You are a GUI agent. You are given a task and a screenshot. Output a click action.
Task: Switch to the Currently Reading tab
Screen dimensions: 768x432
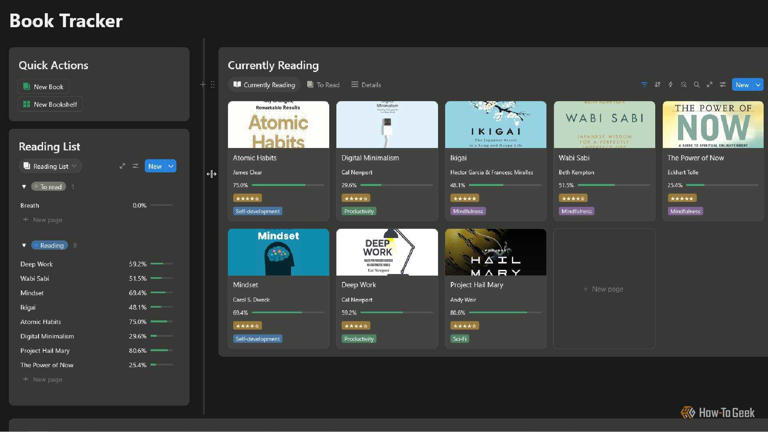coord(264,85)
